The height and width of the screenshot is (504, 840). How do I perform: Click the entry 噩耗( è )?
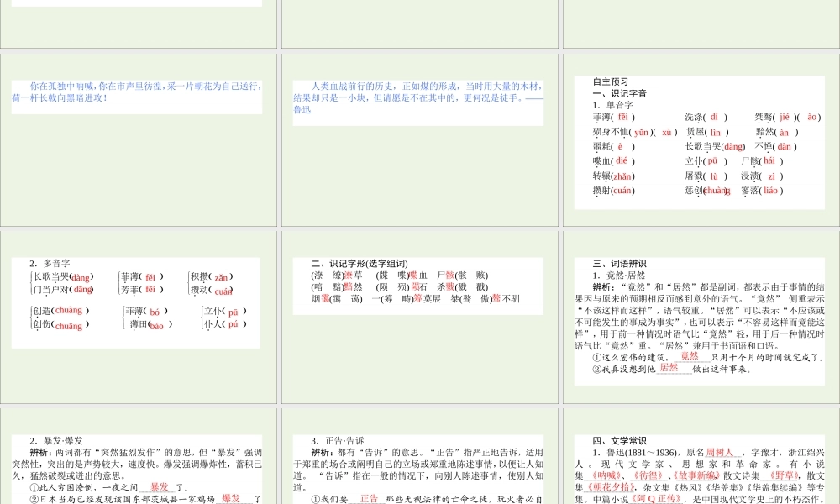click(614, 146)
